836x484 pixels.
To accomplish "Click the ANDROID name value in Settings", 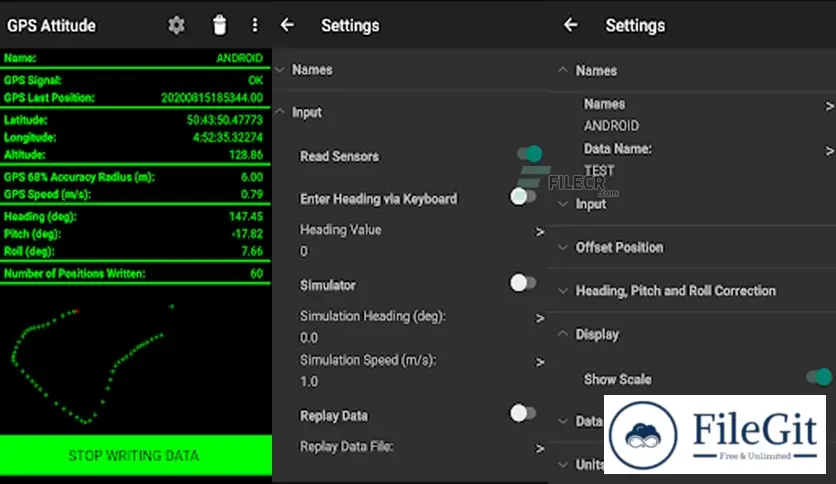I will [x=611, y=126].
